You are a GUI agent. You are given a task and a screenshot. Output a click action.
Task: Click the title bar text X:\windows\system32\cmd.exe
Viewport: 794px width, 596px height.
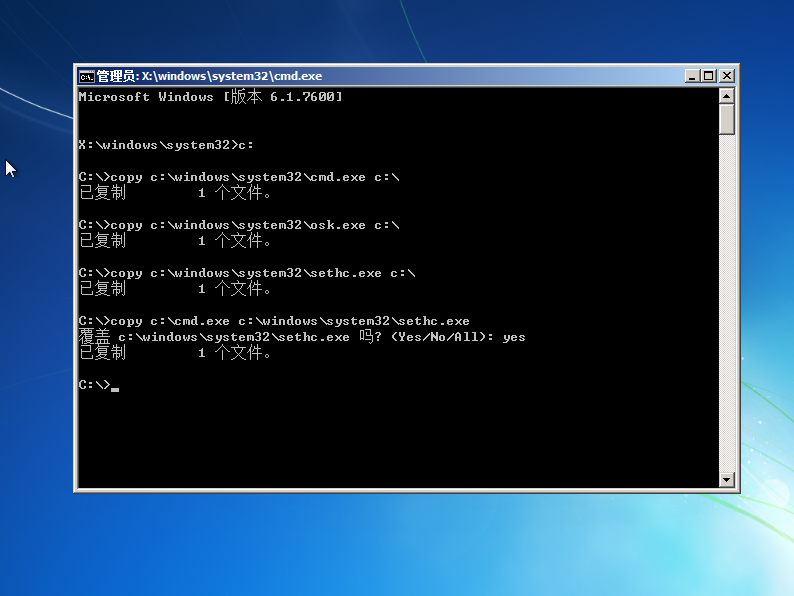[x=231, y=76]
